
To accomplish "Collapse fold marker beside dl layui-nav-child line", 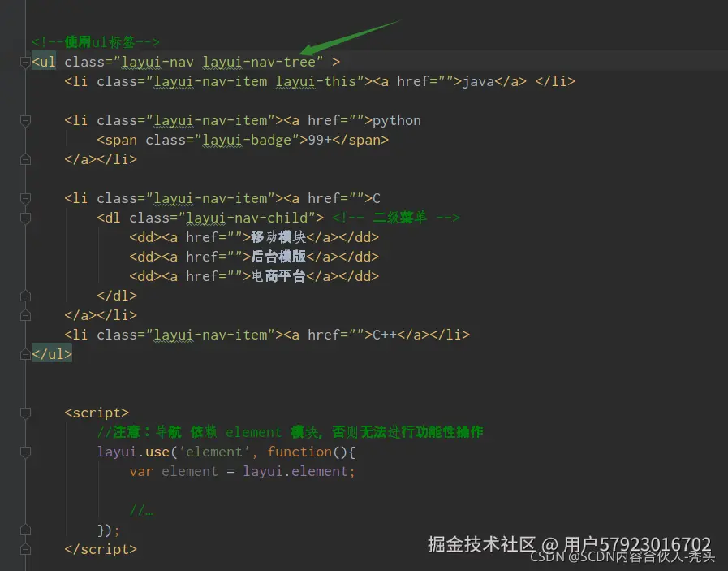I will 25,218.
